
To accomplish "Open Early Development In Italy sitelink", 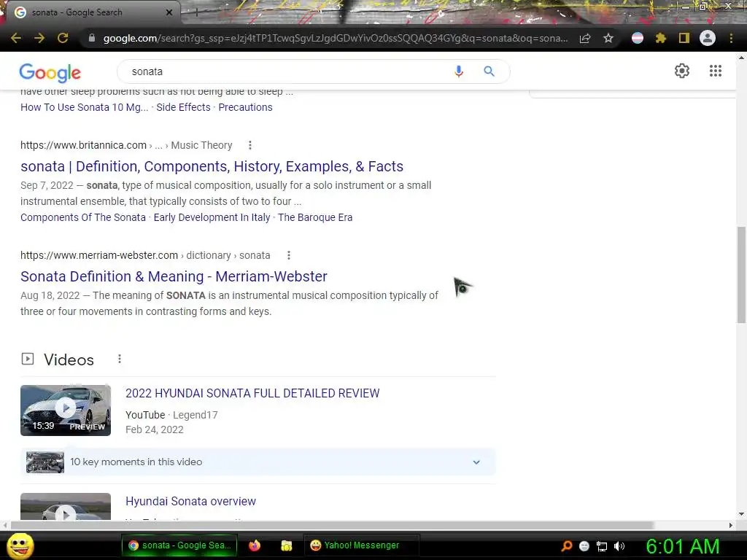I will [212, 217].
